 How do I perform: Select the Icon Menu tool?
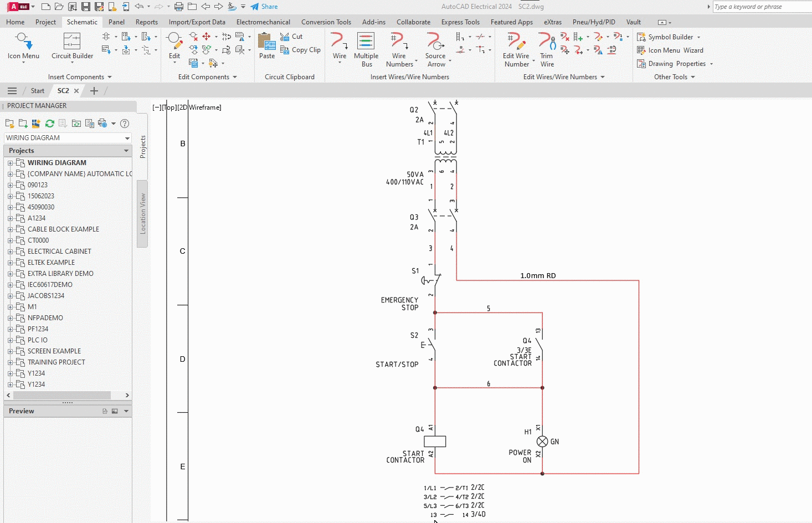[x=23, y=47]
